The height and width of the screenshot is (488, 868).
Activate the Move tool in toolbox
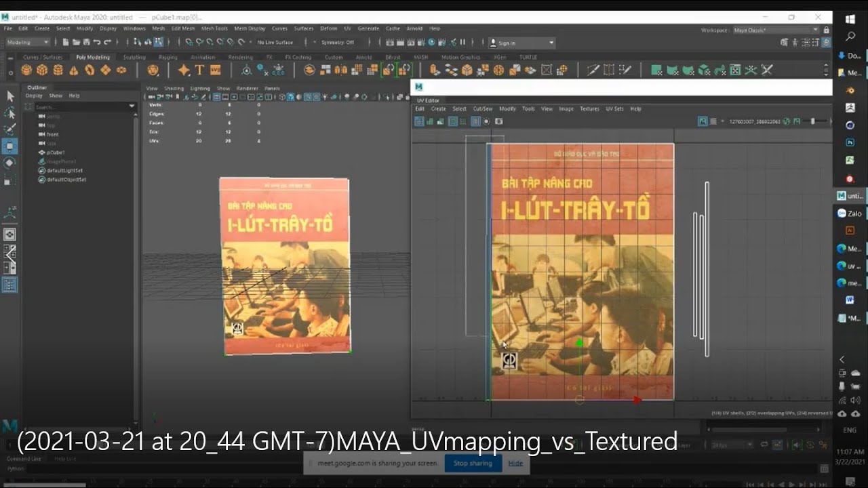pyautogui.click(x=10, y=146)
